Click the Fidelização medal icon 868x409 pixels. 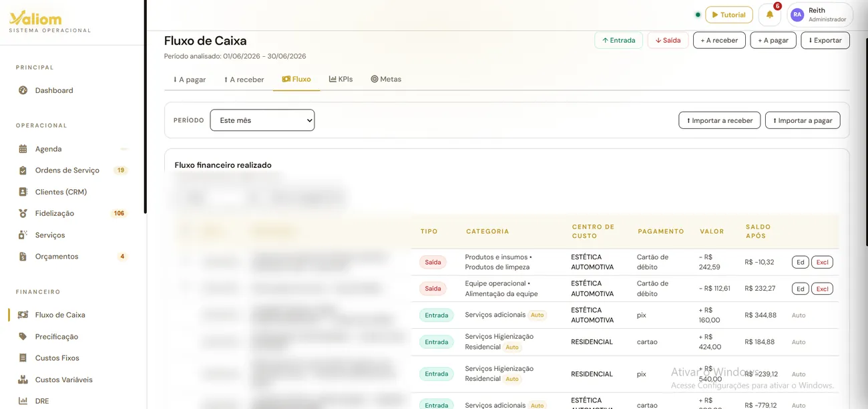[x=23, y=213]
